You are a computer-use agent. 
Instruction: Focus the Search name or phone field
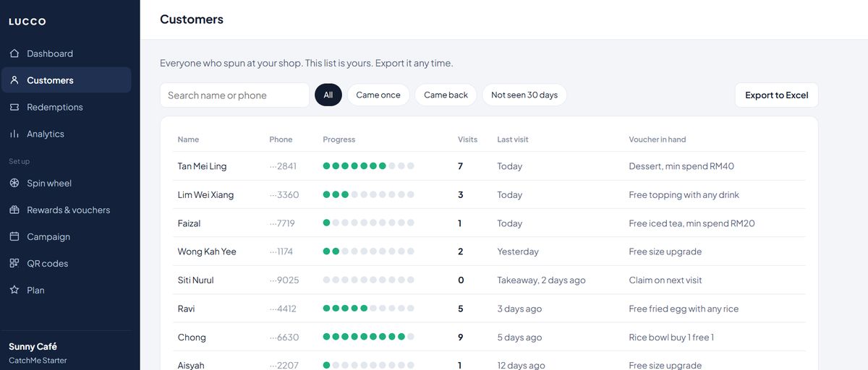[235, 95]
